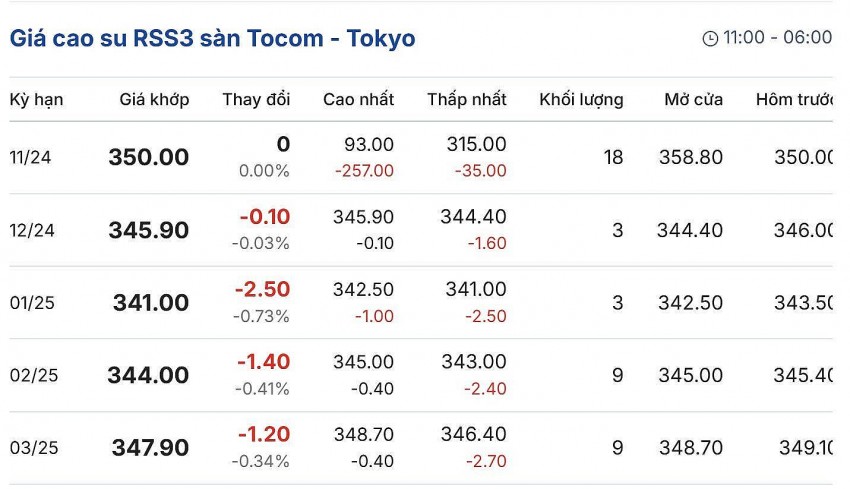Open the Giá cao su RSS3 Tocom title
The image size is (850, 489).
212,38
